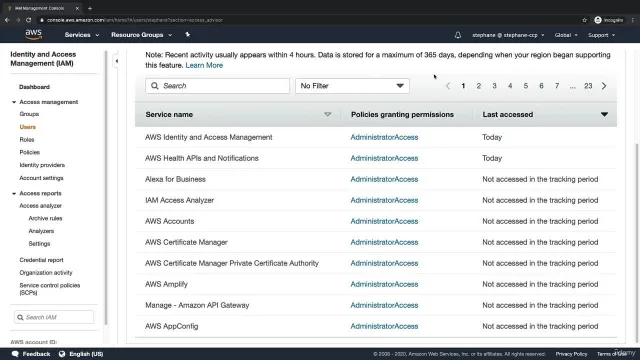
Task: Sort by Last accessed column arrow
Action: point(604,115)
